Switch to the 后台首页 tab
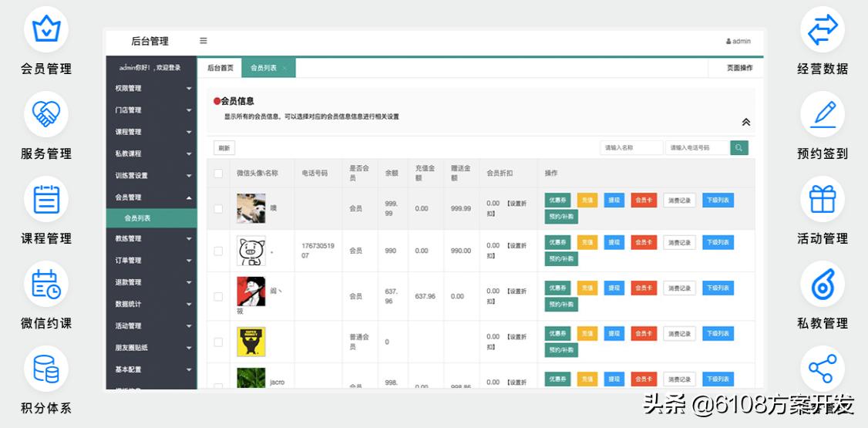This screenshot has height=428, width=868. pos(220,68)
